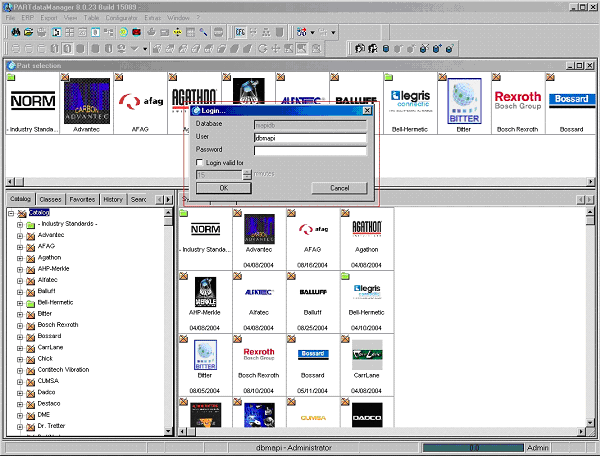Expand the Advantec tree node

(x=20, y=236)
